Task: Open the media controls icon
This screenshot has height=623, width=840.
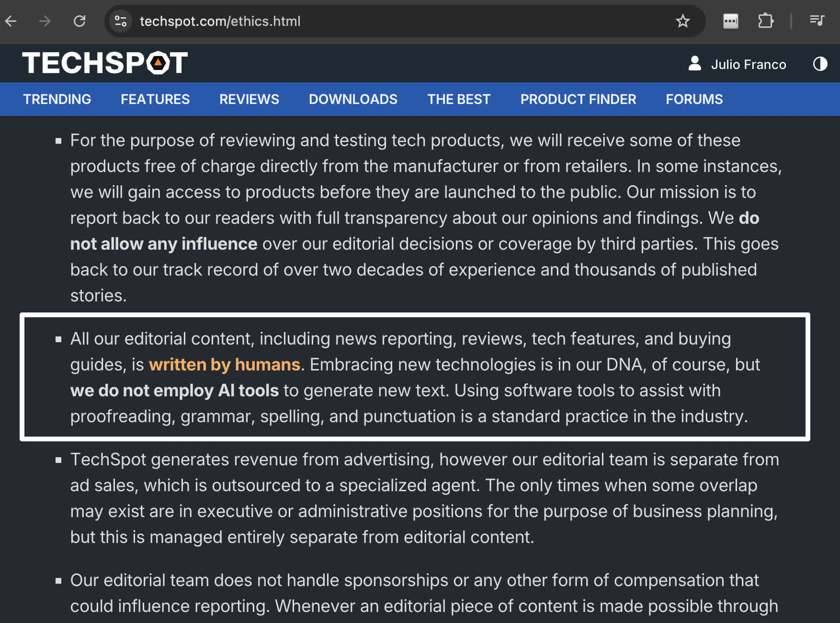Action: [817, 21]
